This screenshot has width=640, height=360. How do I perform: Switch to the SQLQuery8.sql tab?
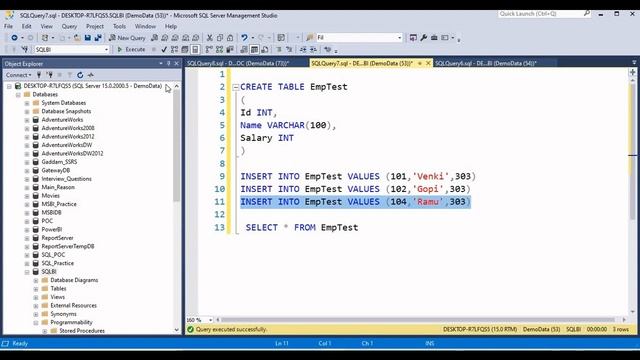[238, 63]
